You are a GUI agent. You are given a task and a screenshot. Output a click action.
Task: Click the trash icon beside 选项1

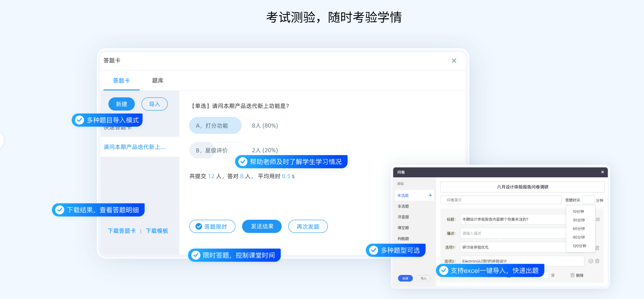tap(597, 248)
